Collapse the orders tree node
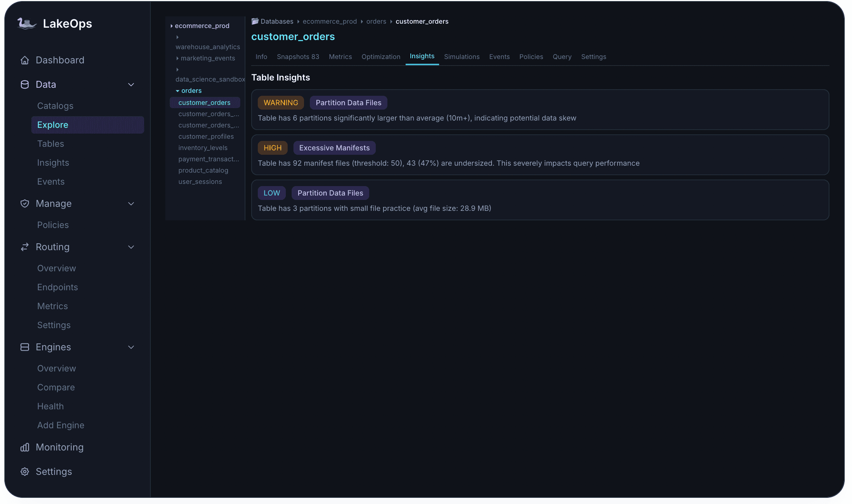Screen dimensions: 852x504 tap(177, 91)
